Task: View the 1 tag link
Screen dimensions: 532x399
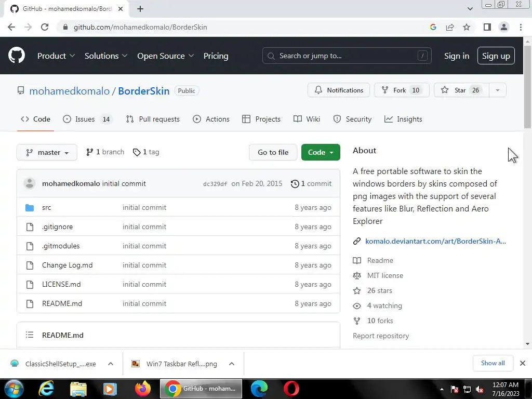Action: (146, 152)
